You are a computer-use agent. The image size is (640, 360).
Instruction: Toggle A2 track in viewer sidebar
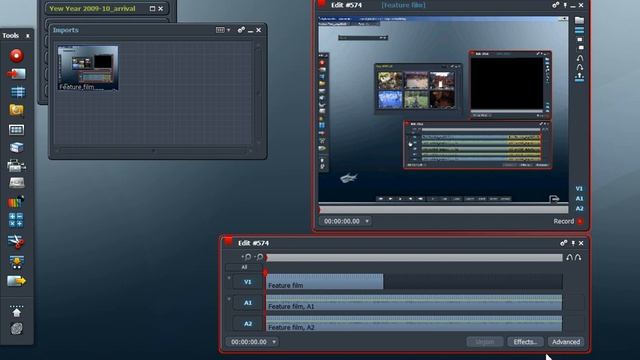click(579, 208)
